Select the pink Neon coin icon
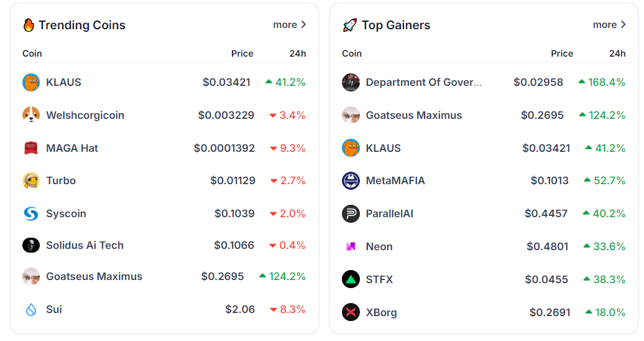Screen dimensions: 644x341 pyautogui.click(x=351, y=246)
